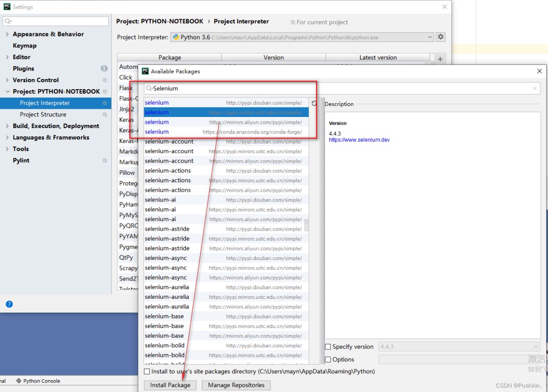Open the selenium.dev homepage link
The height and width of the screenshot is (392, 548).
click(359, 140)
